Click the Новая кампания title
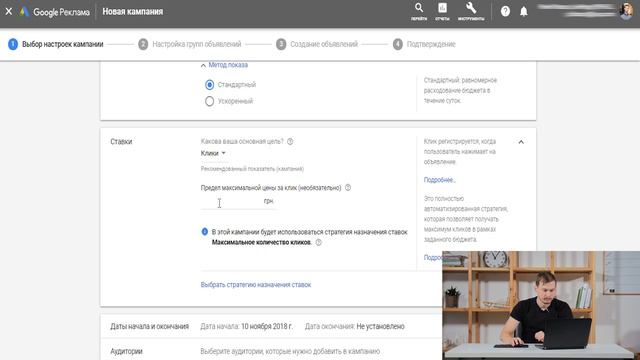This screenshot has height=360, width=640. [133, 12]
